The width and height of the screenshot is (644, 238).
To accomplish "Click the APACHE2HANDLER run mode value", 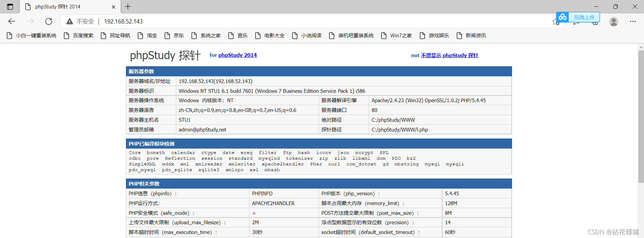I will [273, 203].
